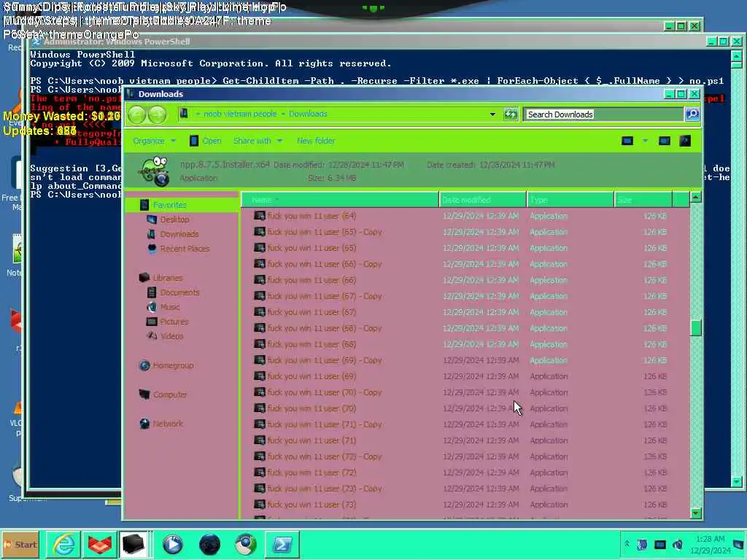Click the action center flag tray icon
This screenshot has width=747, height=560.
[x=642, y=544]
